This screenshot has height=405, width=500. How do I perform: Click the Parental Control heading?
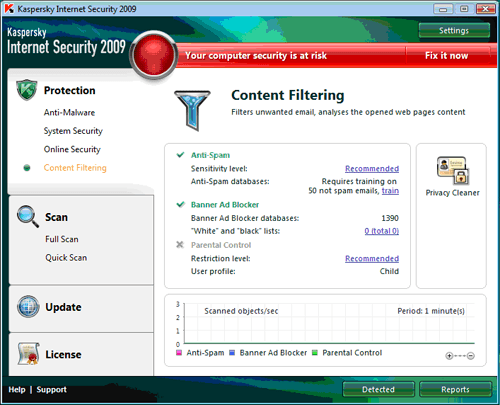(221, 245)
